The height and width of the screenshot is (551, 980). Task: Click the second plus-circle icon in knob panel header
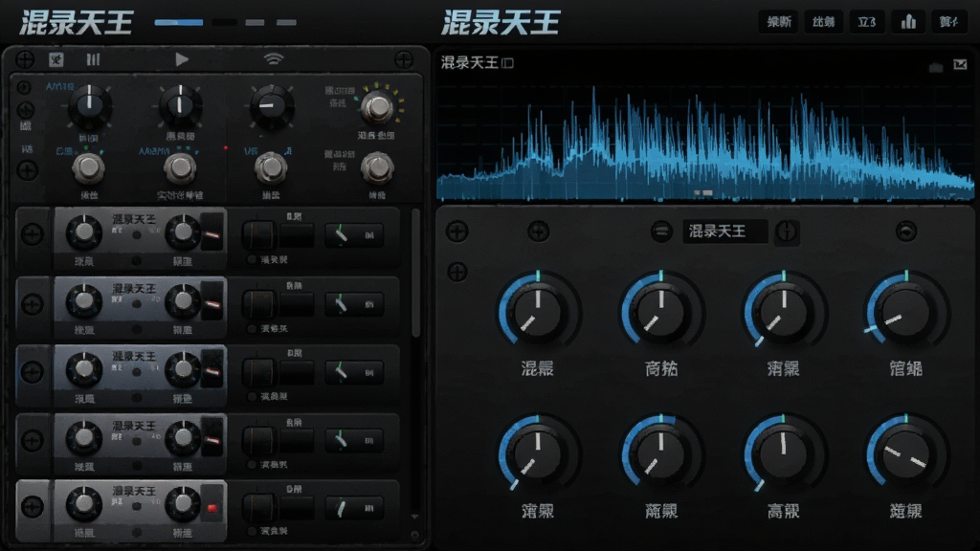pyautogui.click(x=538, y=231)
